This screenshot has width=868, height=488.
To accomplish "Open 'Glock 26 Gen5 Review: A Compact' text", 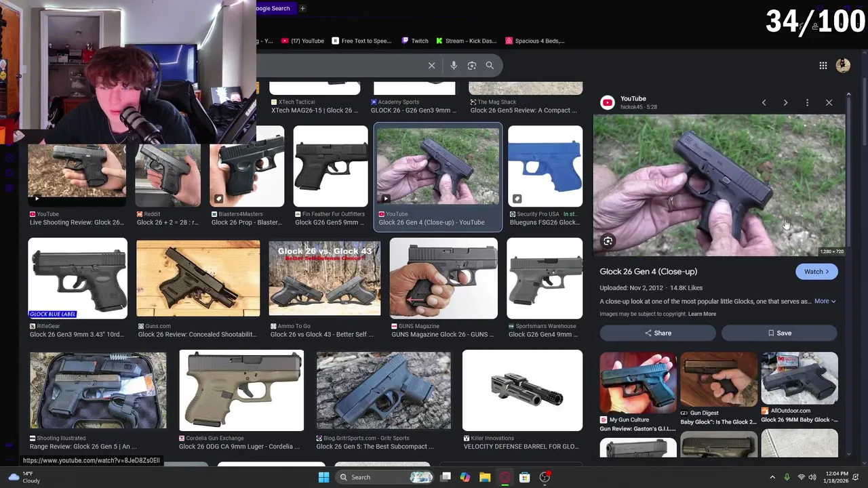I will click(524, 110).
